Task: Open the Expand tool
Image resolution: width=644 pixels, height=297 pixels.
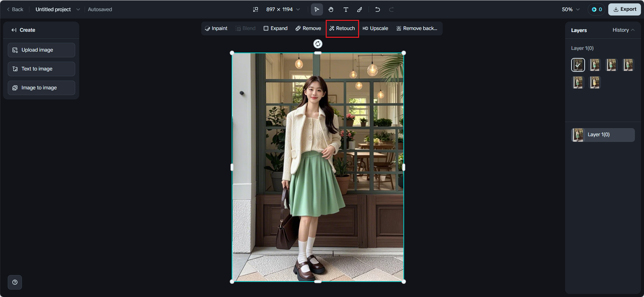Action: [276, 28]
